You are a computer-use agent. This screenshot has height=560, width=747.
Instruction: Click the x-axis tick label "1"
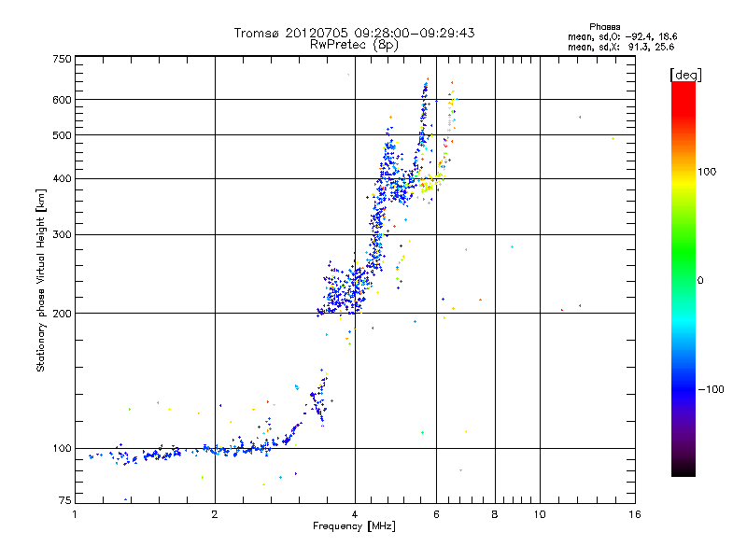[75, 514]
